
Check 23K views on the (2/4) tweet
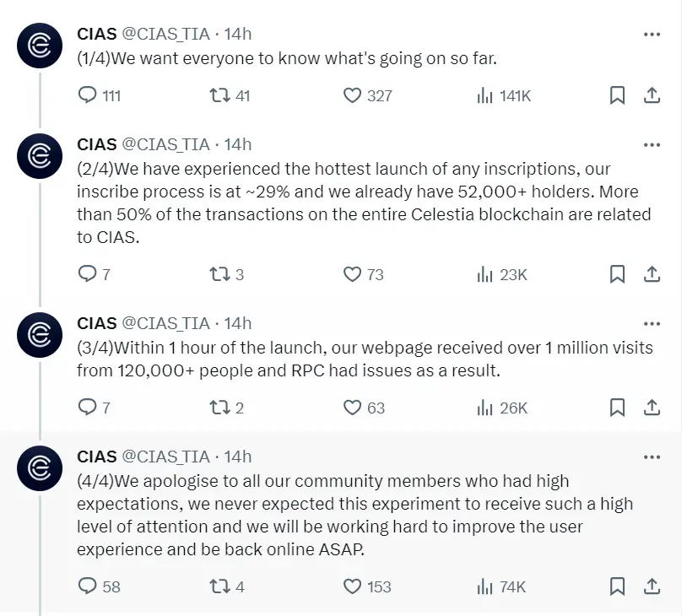coord(497,273)
